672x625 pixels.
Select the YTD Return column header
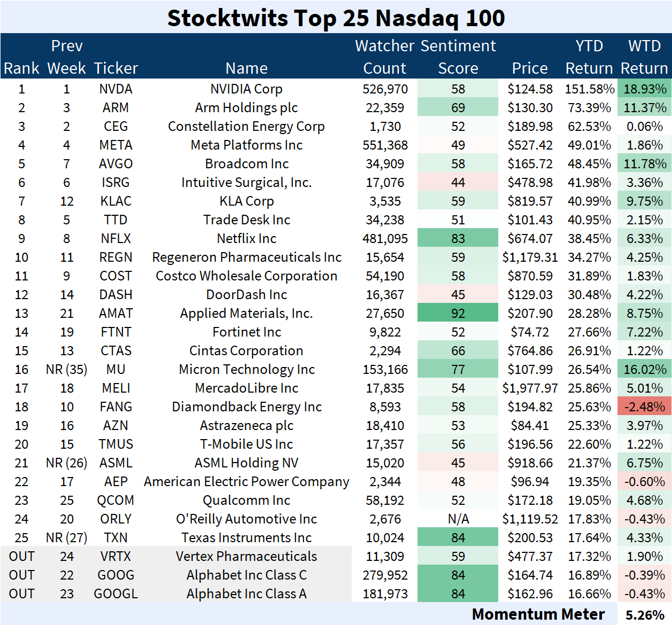click(x=589, y=57)
